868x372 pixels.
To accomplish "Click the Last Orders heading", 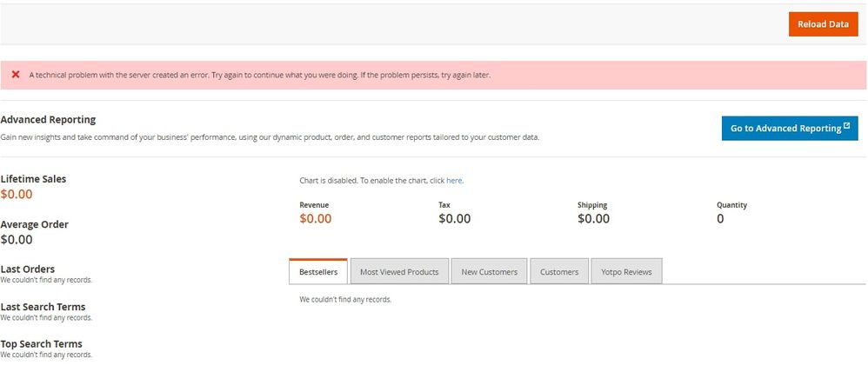I will (28, 269).
